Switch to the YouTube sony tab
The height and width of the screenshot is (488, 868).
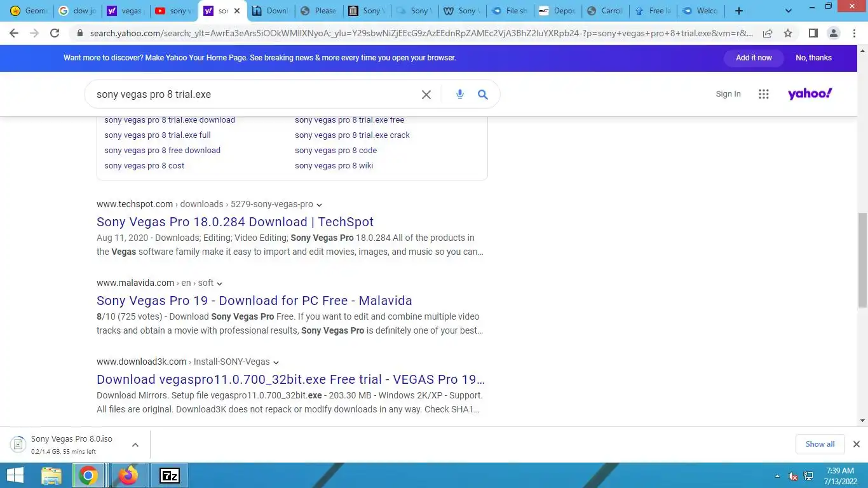click(172, 11)
